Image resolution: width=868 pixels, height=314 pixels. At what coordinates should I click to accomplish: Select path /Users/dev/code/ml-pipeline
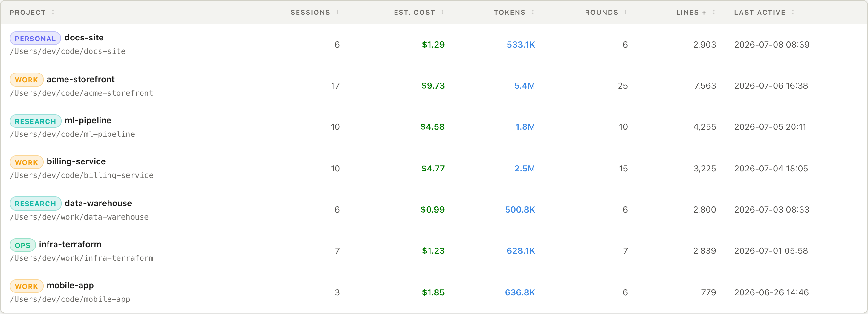73,135
